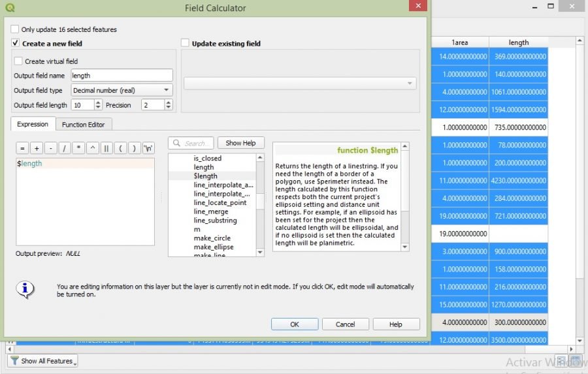Click the Show Help button
Image resolution: width=588 pixels, height=374 pixels.
tap(240, 143)
